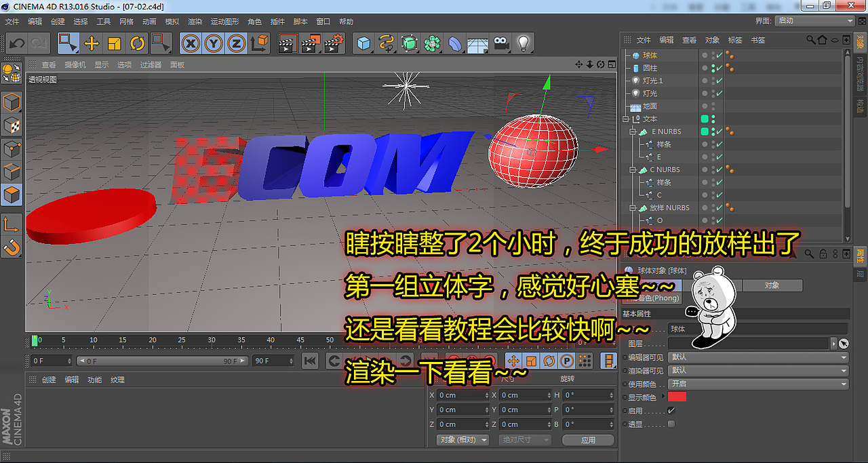Image resolution: width=868 pixels, height=463 pixels.
Task: Toggle the enable checkmark for 圆柱
Action: [719, 68]
